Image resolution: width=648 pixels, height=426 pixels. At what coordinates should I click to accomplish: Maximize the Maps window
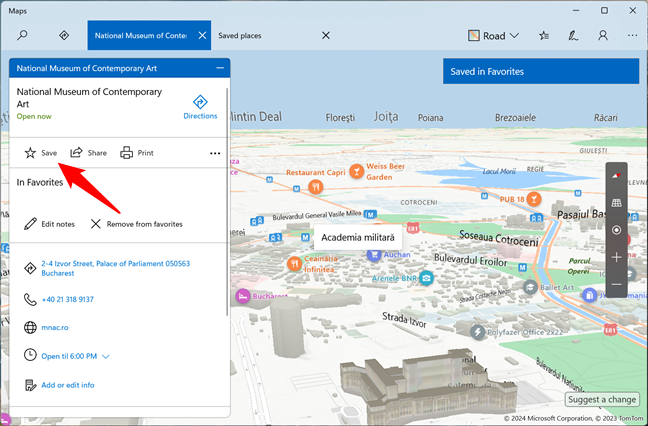click(604, 10)
